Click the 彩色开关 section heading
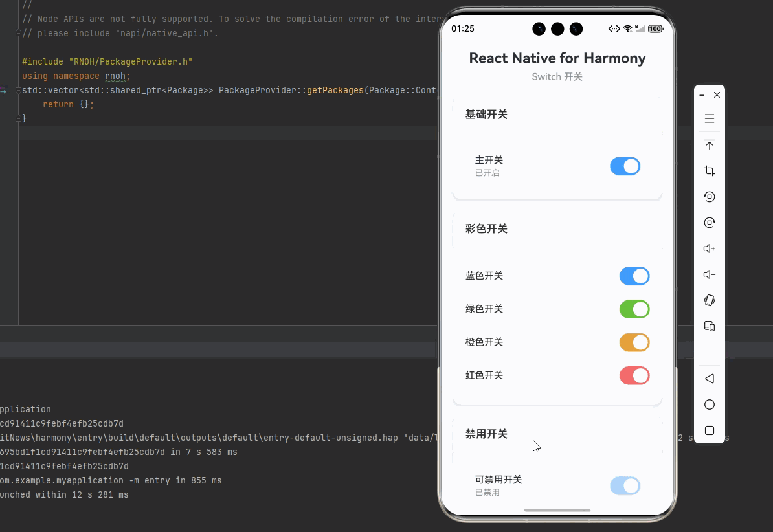The image size is (773, 532). click(x=486, y=228)
